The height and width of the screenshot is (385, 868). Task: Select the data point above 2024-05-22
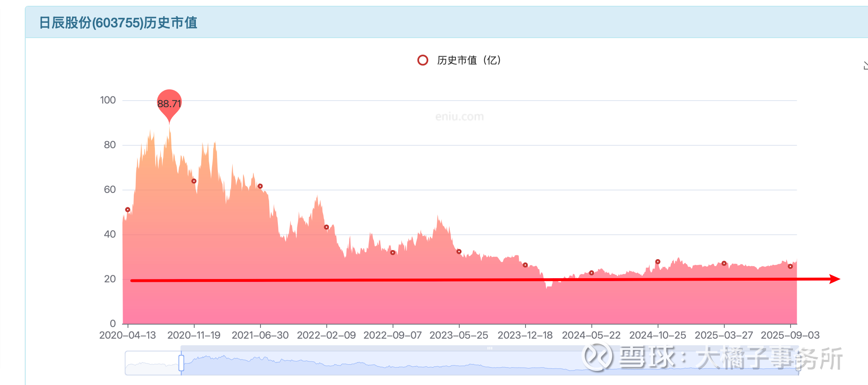click(x=591, y=273)
